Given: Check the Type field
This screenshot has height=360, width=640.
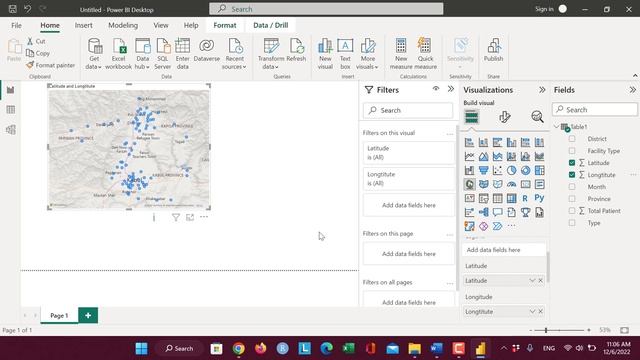Looking at the screenshot, I should 572,223.
